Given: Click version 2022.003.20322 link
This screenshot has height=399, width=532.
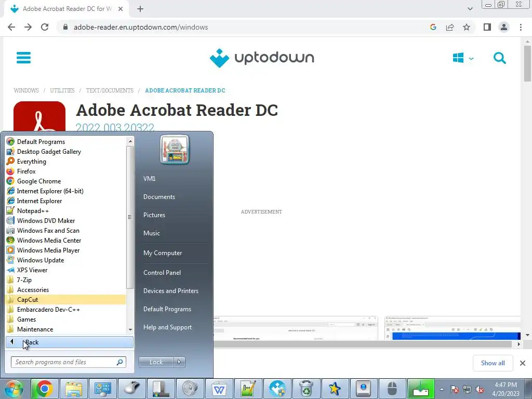Looking at the screenshot, I should tap(115, 127).
